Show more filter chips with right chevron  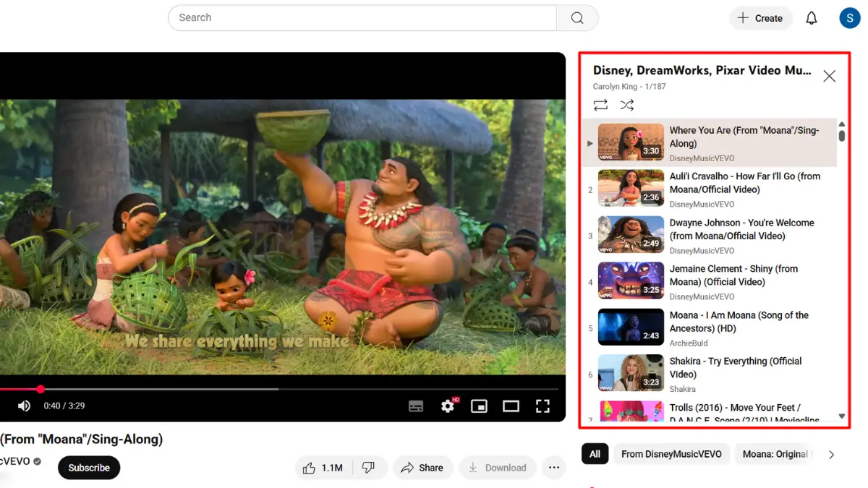[831, 455]
